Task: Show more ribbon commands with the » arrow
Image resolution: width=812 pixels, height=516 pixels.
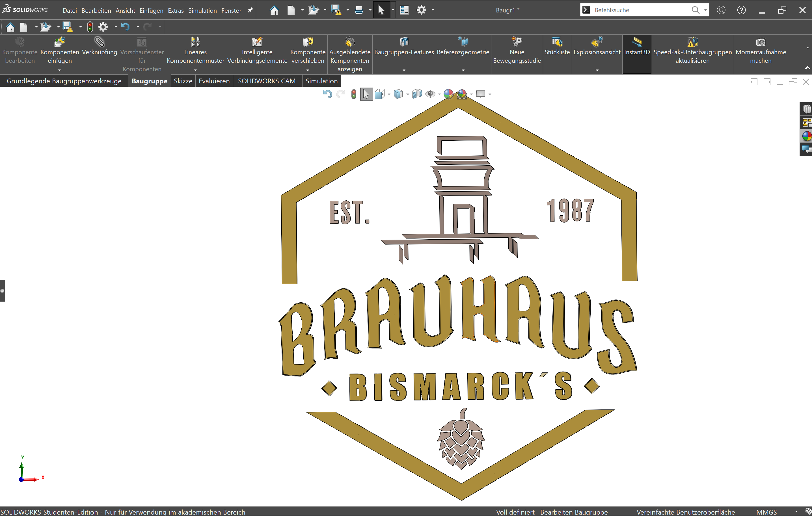Action: click(x=807, y=47)
